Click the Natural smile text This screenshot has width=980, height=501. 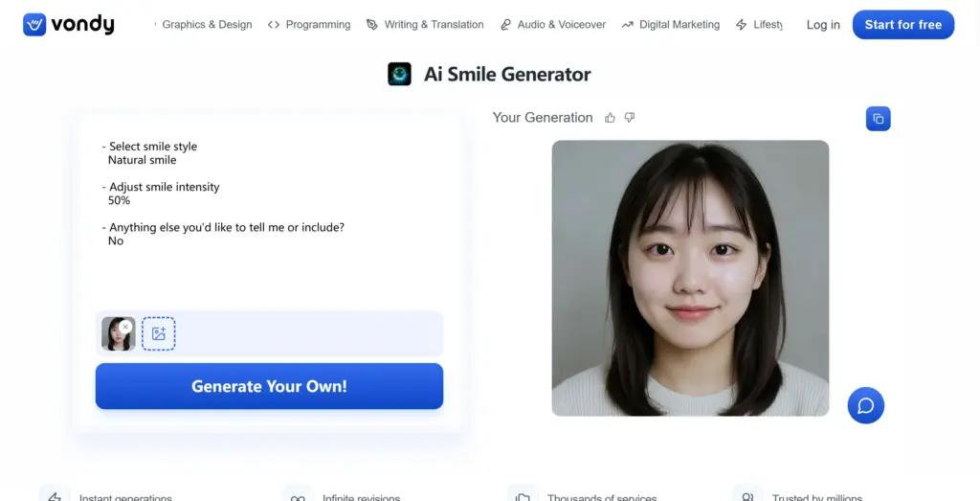(x=142, y=160)
